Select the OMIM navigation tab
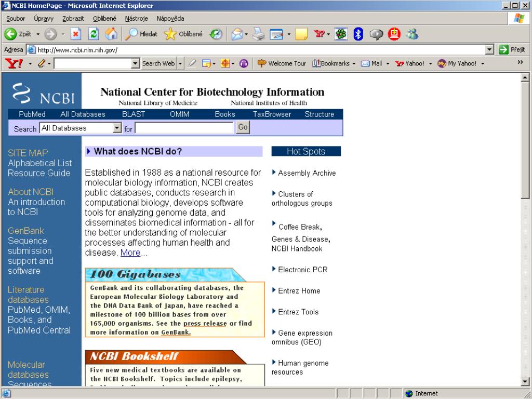Viewport: 532px width, 399px height. coord(179,114)
